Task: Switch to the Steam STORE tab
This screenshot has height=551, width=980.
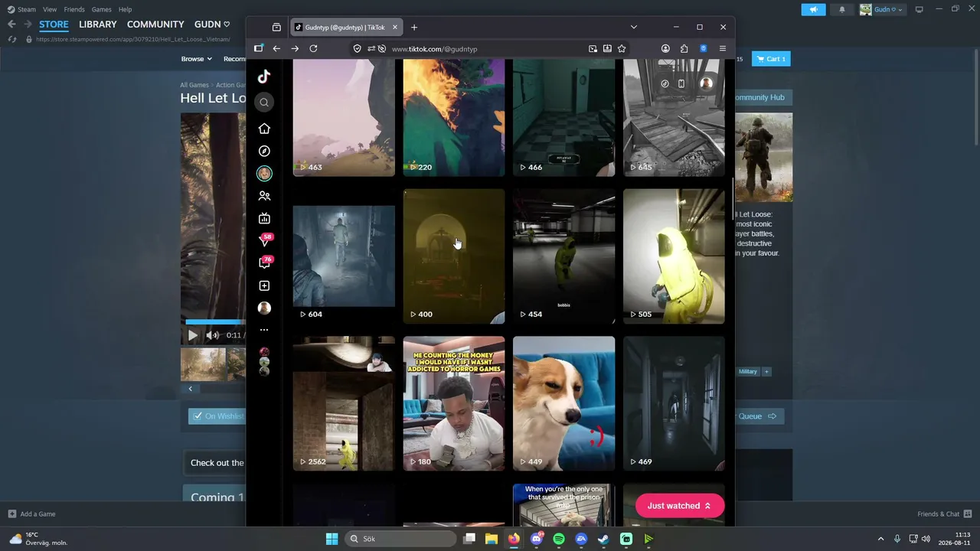Action: pos(54,24)
